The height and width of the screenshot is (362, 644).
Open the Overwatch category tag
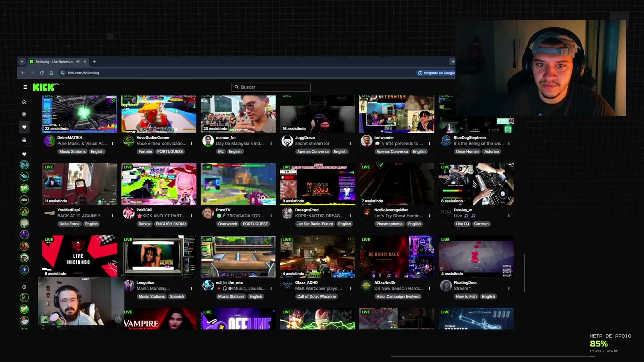tap(227, 224)
